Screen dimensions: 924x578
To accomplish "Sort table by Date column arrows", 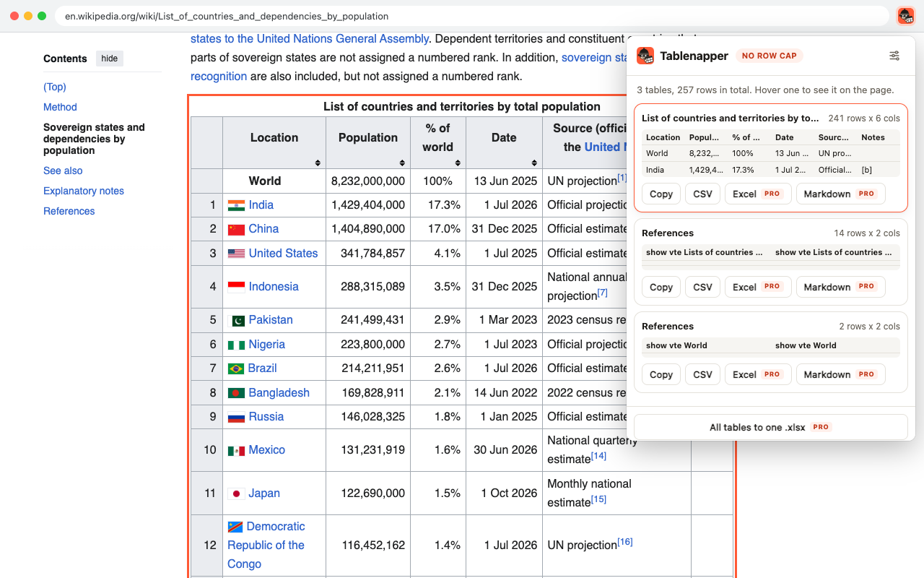I will point(534,163).
